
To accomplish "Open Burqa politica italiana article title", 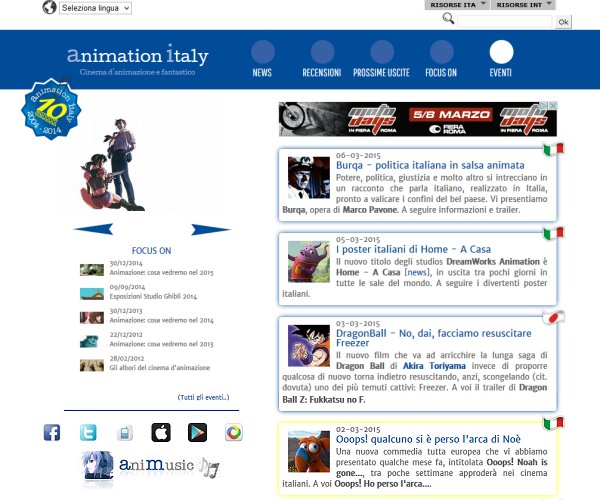I will tap(430, 165).
